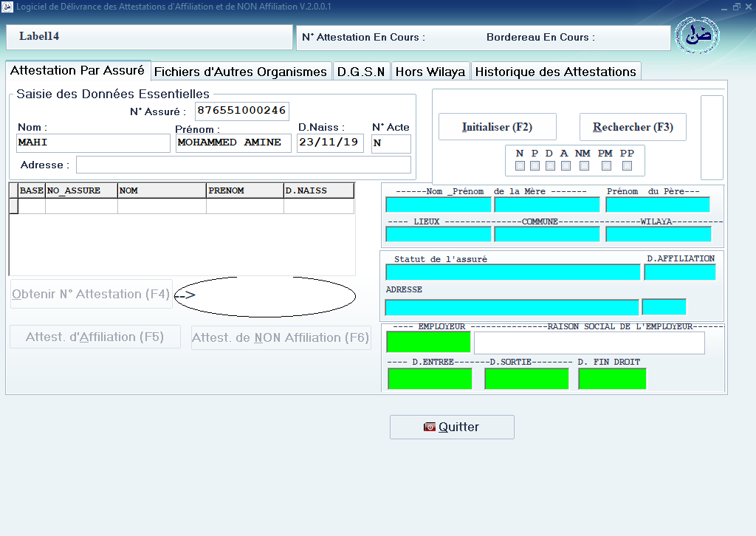Tick the PP checkbox
Image resolution: width=756 pixels, height=536 pixels.
(627, 166)
